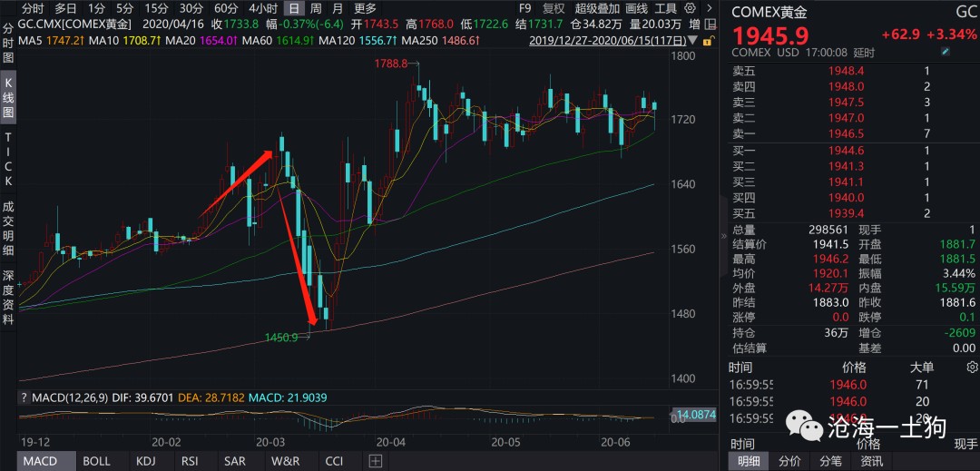Select the 周 weekly interval
The width and height of the screenshot is (980, 471).
pyautogui.click(x=317, y=8)
